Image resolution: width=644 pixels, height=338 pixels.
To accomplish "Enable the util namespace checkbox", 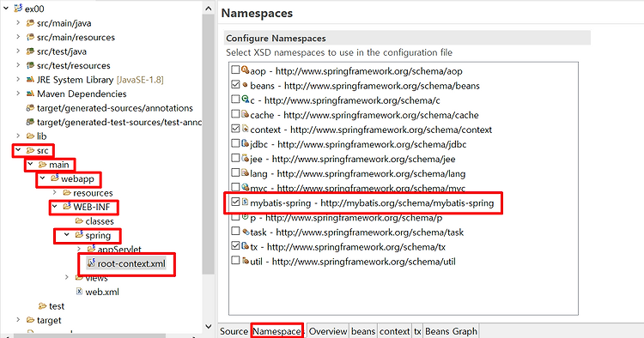I will (x=235, y=261).
